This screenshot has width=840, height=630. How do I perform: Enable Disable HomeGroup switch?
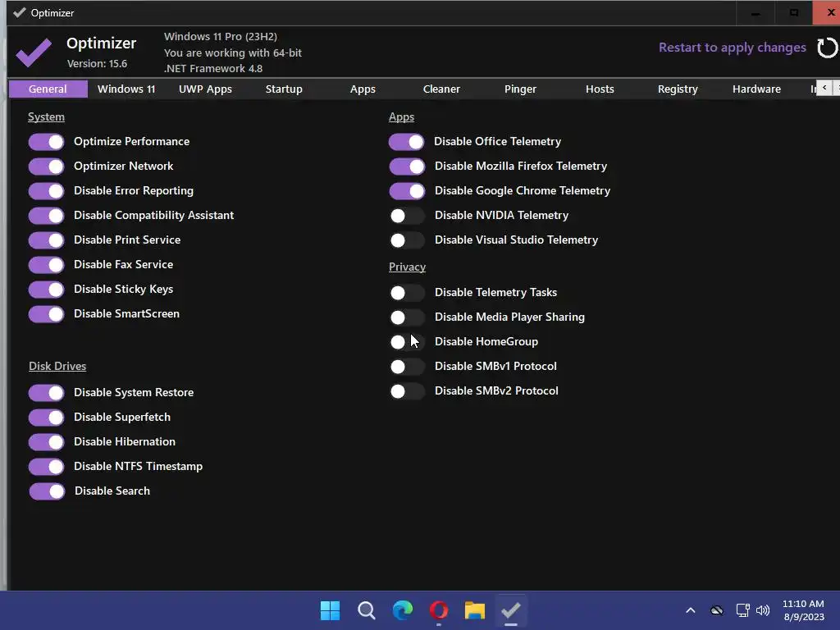coord(407,342)
